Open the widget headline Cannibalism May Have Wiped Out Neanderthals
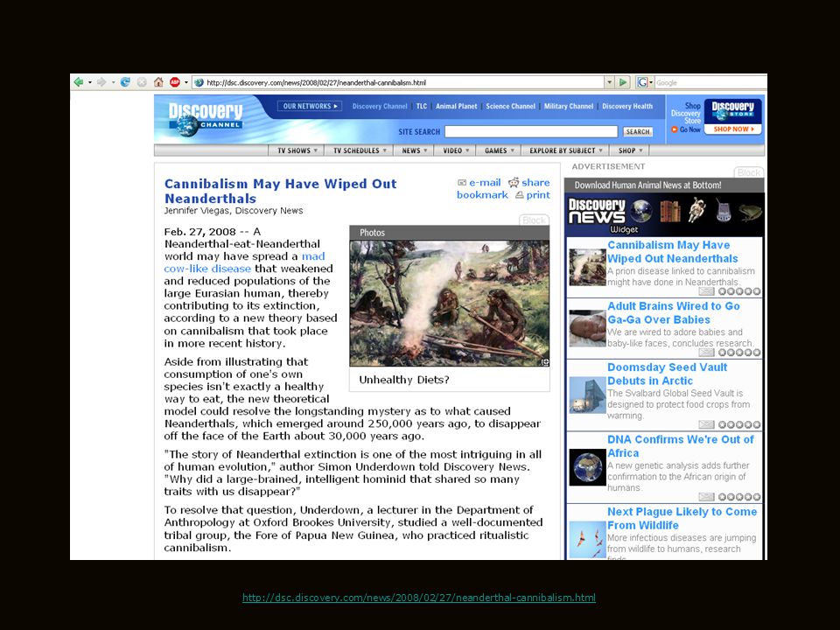This screenshot has width=840, height=630. [672, 252]
